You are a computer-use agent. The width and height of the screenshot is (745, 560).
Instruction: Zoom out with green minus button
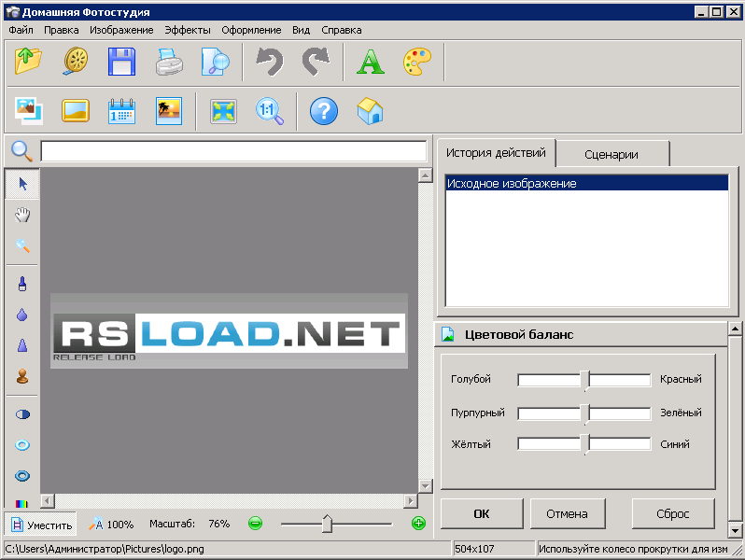coord(255,524)
